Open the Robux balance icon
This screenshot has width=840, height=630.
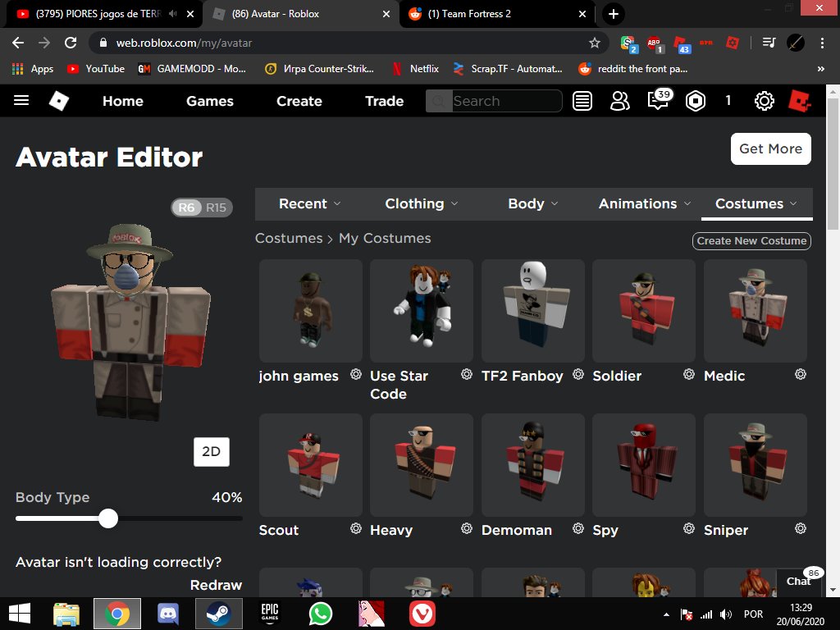[x=696, y=101]
